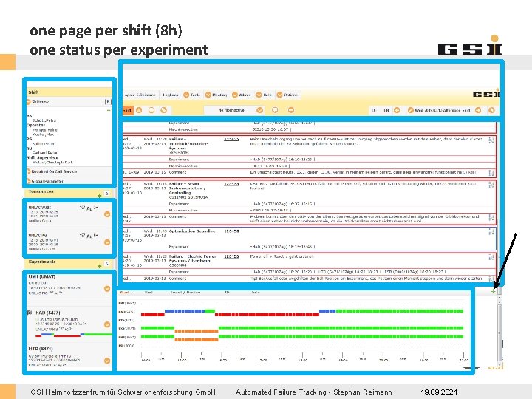Click the HAD (S477) status color bar

tap(74, 335)
